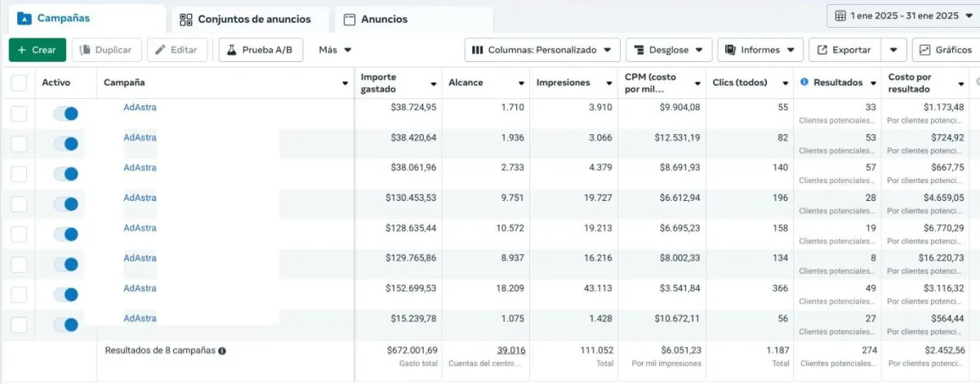The height and width of the screenshot is (384, 980).
Task: Click info icon beside Resultados de 8 campañas
Action: (222, 351)
